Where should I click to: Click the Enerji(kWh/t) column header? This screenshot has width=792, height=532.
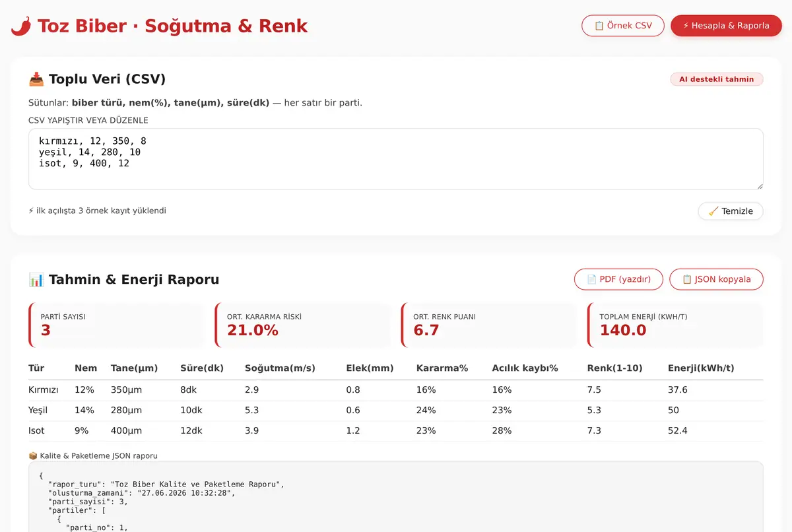click(x=701, y=368)
